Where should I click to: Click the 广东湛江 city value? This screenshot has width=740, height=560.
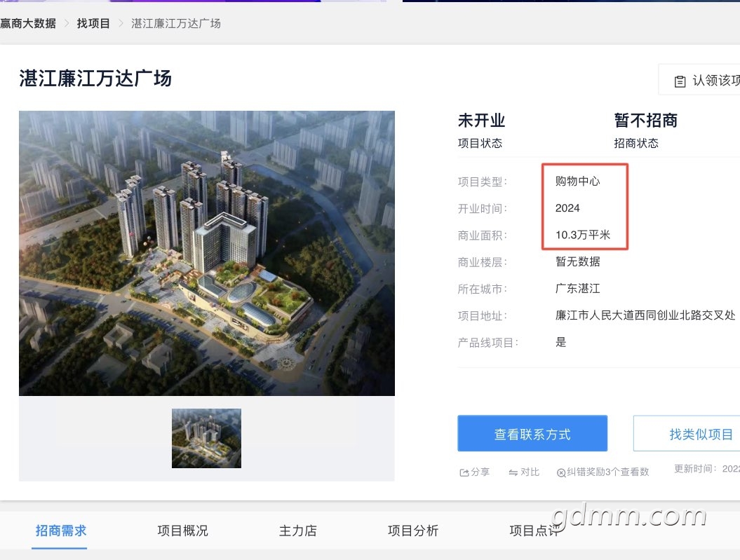(x=578, y=289)
